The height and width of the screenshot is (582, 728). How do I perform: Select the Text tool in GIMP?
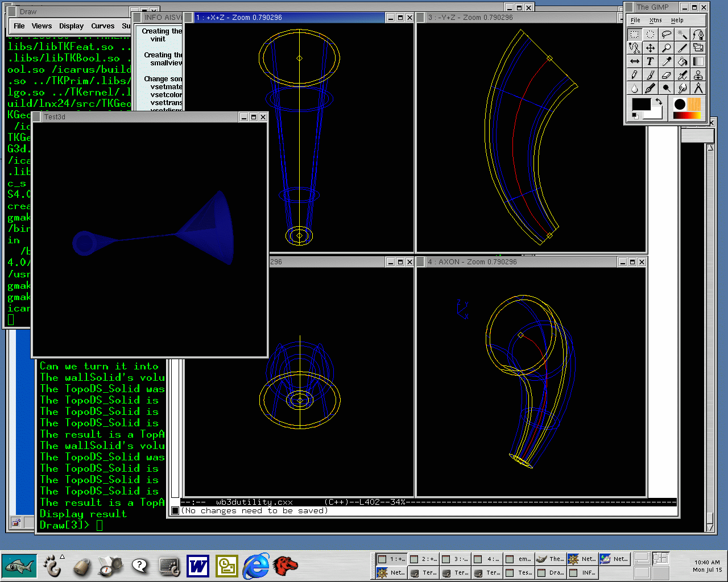pos(650,61)
